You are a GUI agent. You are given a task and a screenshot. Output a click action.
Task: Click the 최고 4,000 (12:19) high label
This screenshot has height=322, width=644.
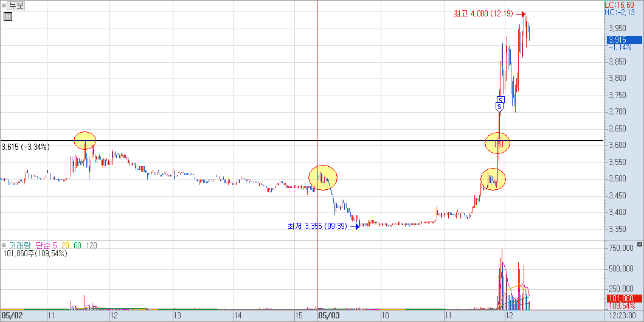point(483,14)
